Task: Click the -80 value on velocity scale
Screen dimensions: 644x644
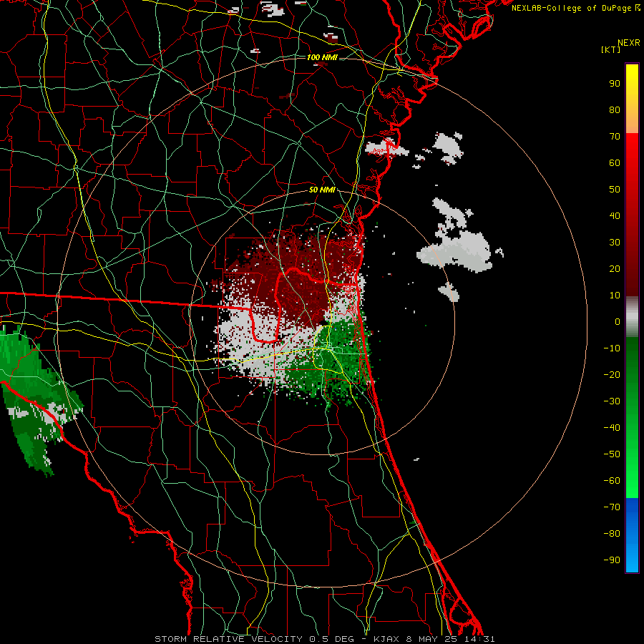Action: pyautogui.click(x=612, y=534)
